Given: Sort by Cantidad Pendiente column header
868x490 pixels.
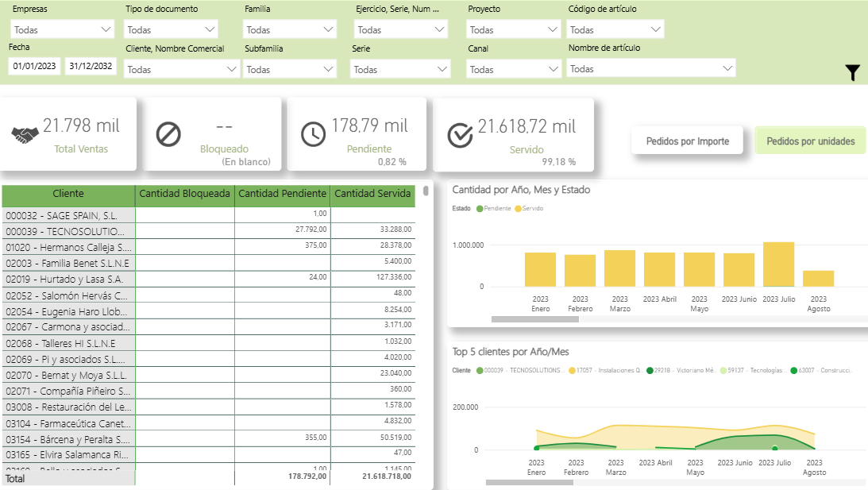Looking at the screenshot, I should (x=282, y=194).
